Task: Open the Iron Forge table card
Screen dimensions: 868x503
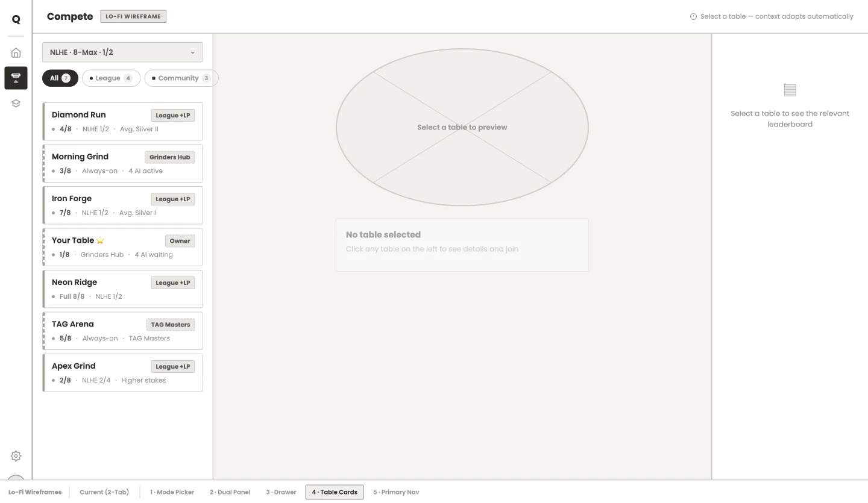Action: [122, 205]
